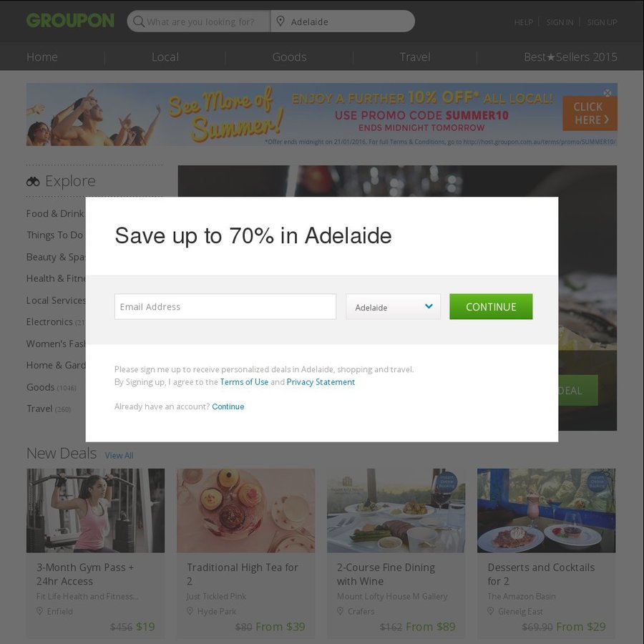Click the green CONTINUE button
Image resolution: width=644 pixels, height=644 pixels.
[491, 307]
